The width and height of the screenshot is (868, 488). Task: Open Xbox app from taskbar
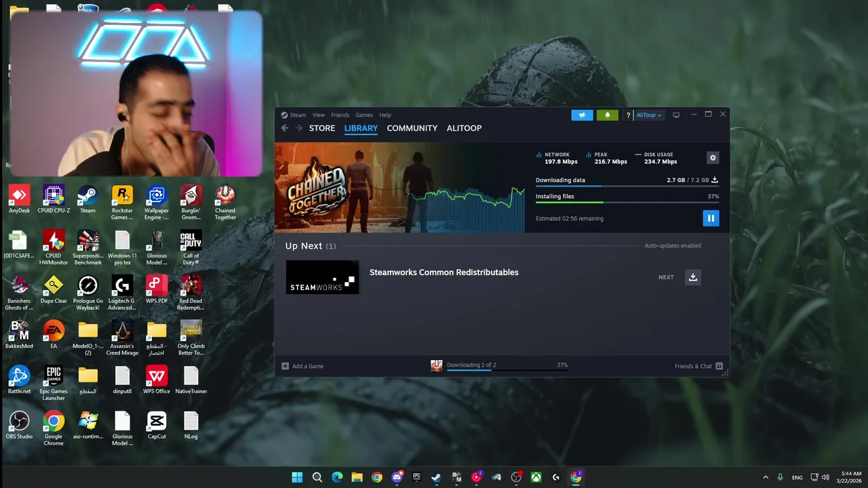pos(536,477)
